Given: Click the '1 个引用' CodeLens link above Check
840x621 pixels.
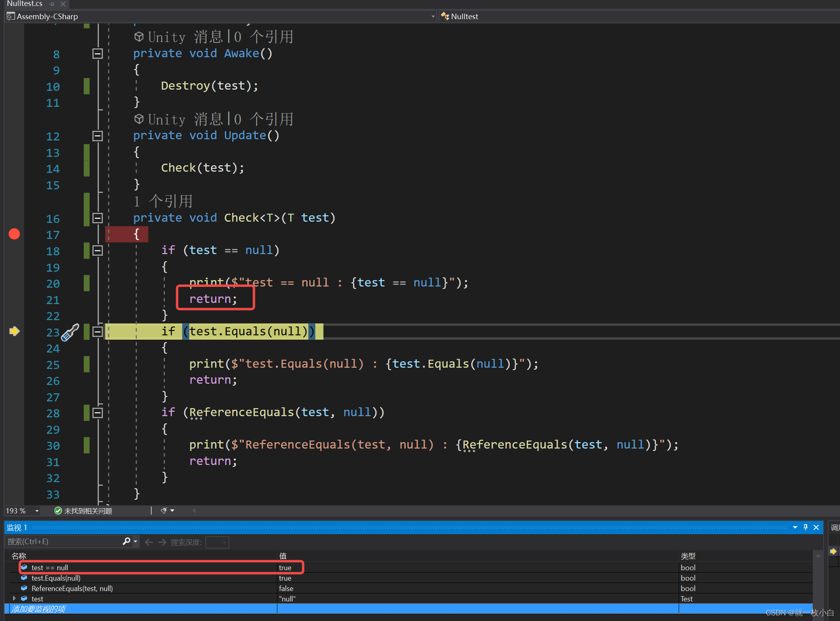Looking at the screenshot, I should 163,201.
